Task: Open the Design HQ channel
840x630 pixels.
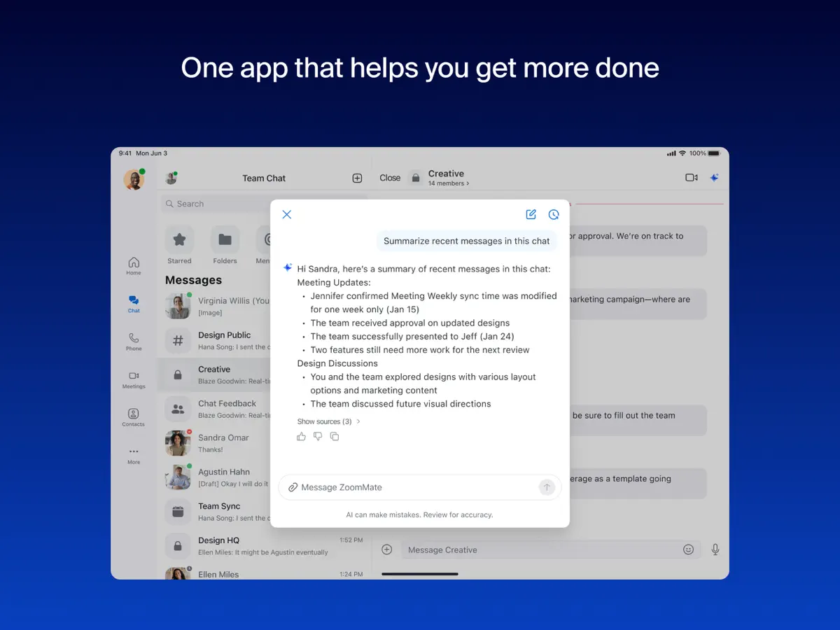Action: tap(265, 546)
